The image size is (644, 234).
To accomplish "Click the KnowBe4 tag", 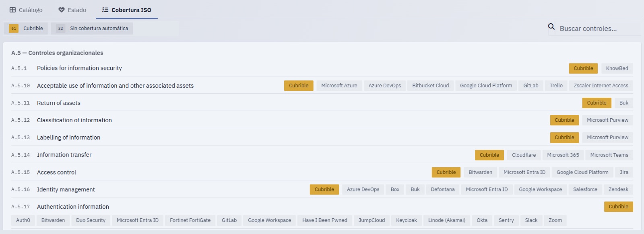I will tap(617, 68).
